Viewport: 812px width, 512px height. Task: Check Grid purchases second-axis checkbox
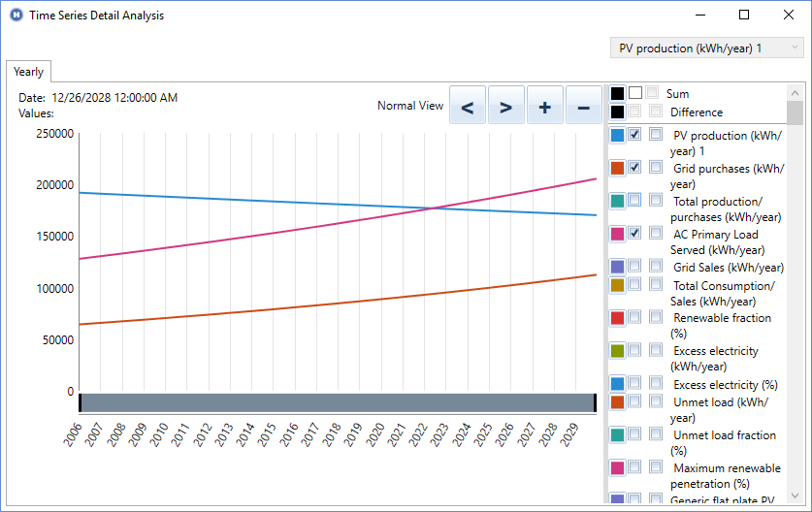(656, 167)
